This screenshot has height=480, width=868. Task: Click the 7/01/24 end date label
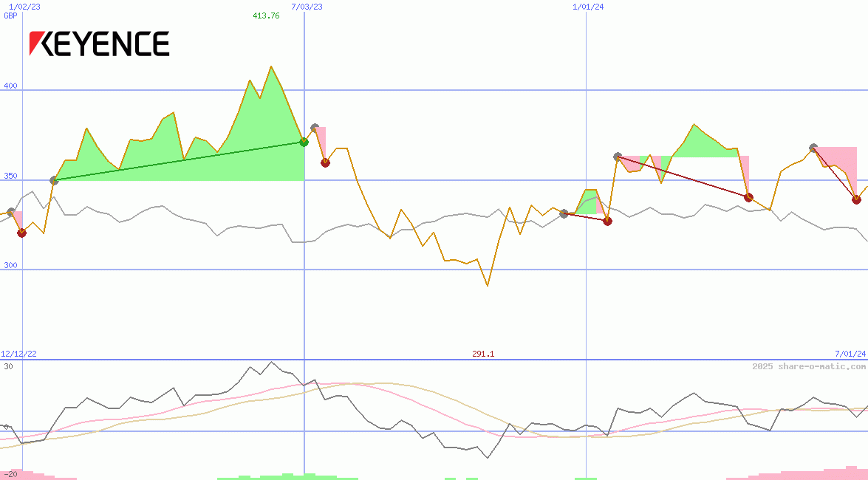click(x=850, y=354)
